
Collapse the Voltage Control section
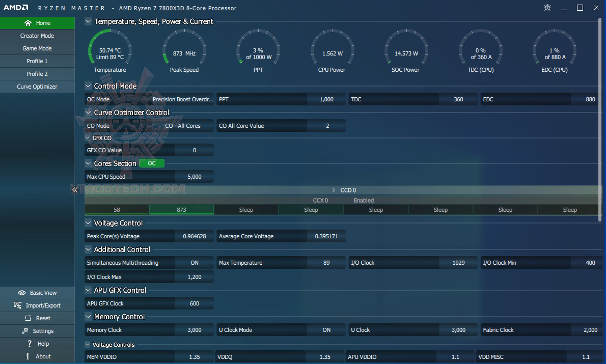click(x=88, y=223)
